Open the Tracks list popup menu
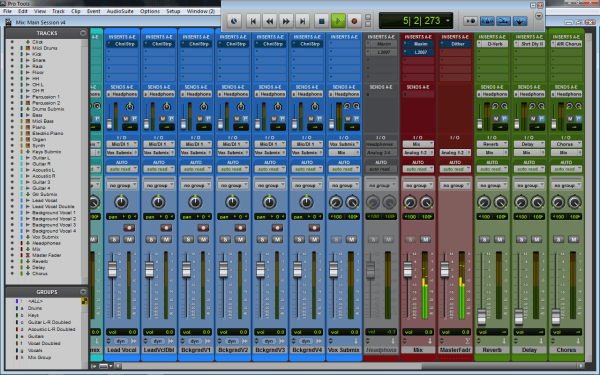This screenshot has width=600, height=375. pyautogui.click(x=83, y=33)
